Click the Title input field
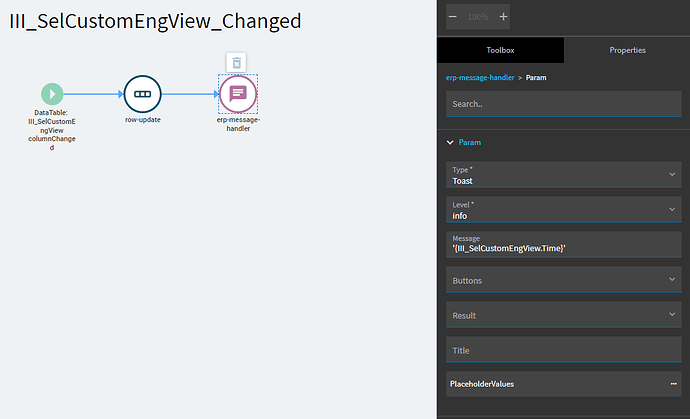Viewport: 690px width, 419px height. (564, 349)
